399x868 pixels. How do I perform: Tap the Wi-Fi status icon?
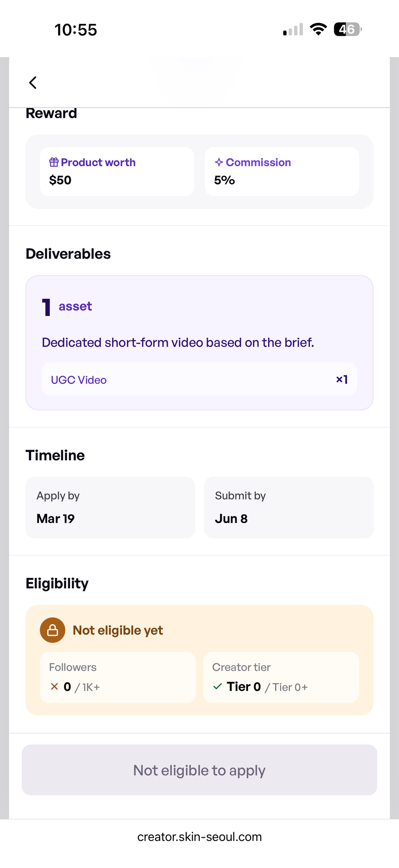pyautogui.click(x=318, y=29)
